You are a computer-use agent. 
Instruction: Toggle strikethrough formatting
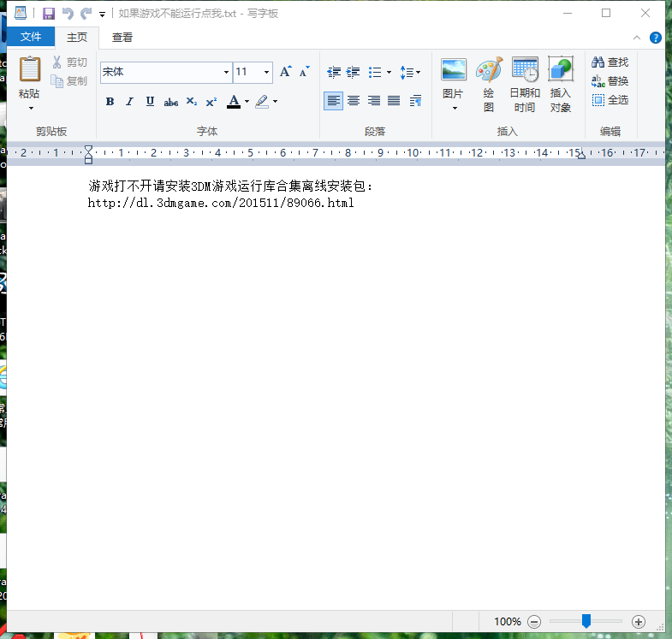point(170,102)
